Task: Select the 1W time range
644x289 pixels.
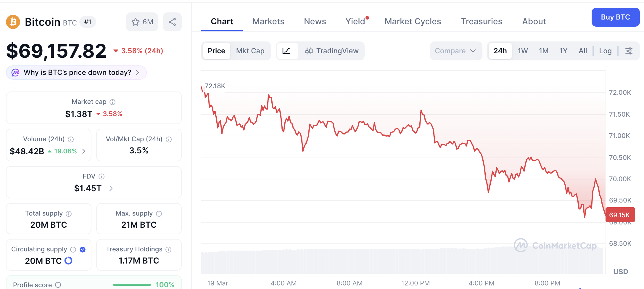Action: click(x=523, y=51)
